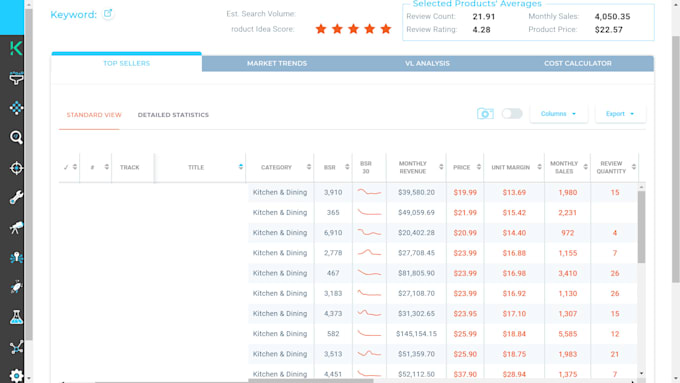This screenshot has height=383, width=680.
Task: Click the Track column header
Action: (x=129, y=167)
